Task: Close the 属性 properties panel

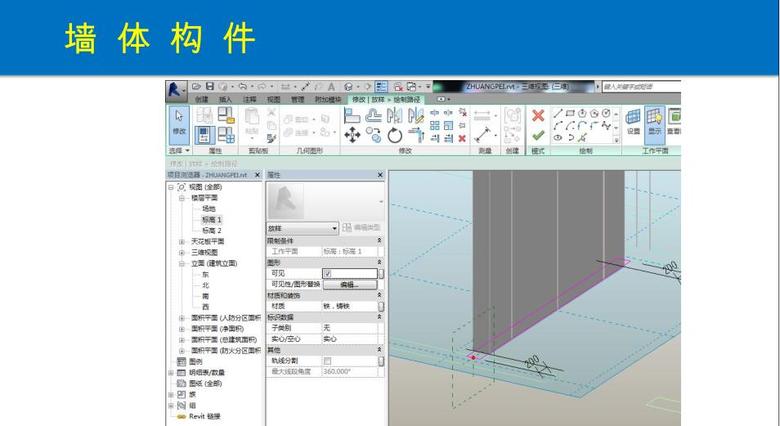Action: [380, 175]
